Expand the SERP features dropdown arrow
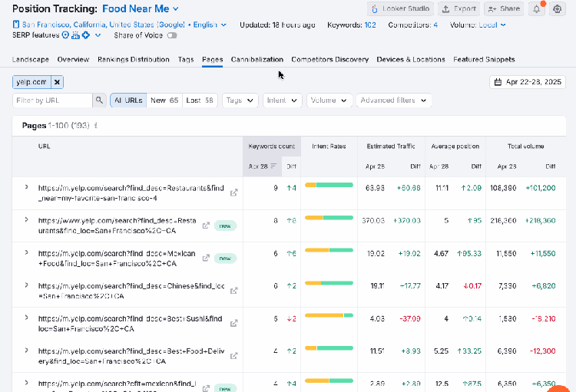 coord(98,35)
